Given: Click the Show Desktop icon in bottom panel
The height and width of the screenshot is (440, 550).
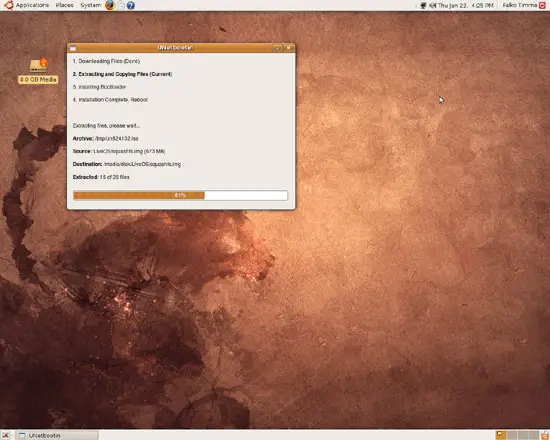Looking at the screenshot, I should 6,435.
